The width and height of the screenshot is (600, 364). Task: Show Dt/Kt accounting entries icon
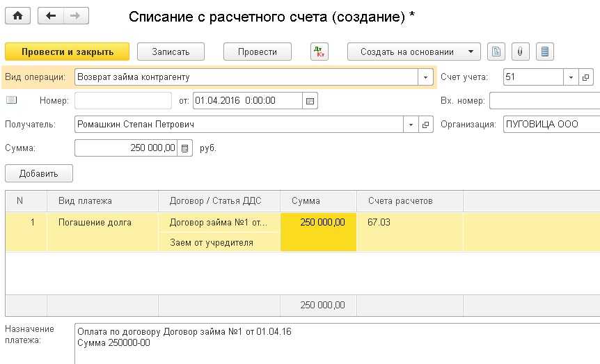(319, 52)
